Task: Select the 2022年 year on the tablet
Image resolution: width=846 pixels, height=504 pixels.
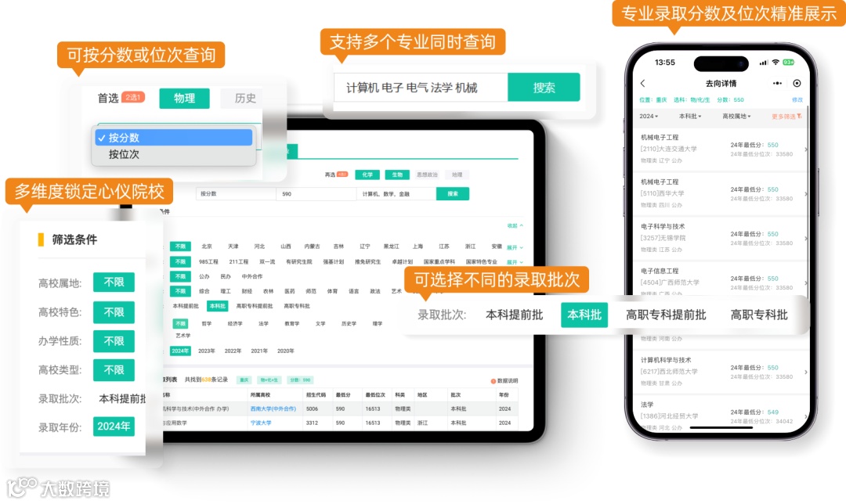Action: point(233,351)
